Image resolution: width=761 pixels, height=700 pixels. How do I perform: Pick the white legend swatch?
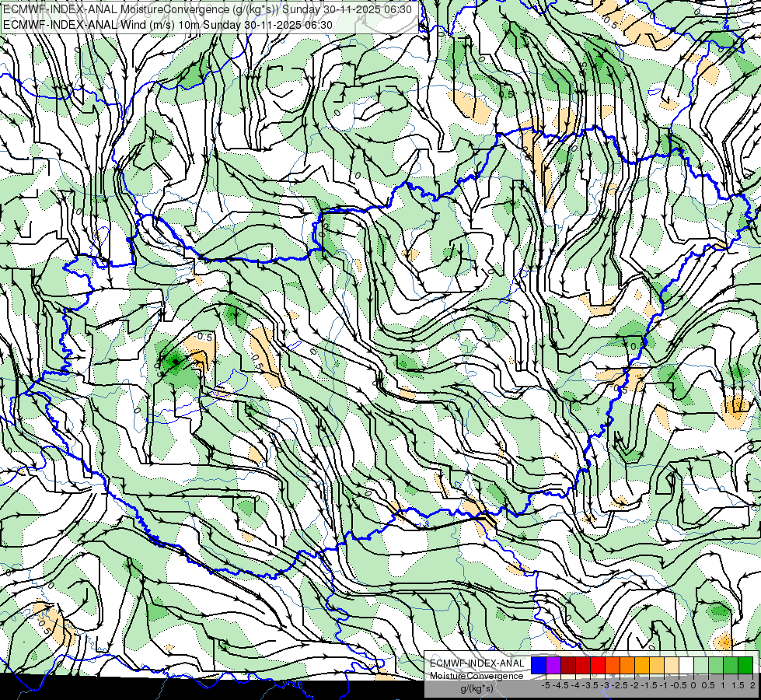pos(686,665)
